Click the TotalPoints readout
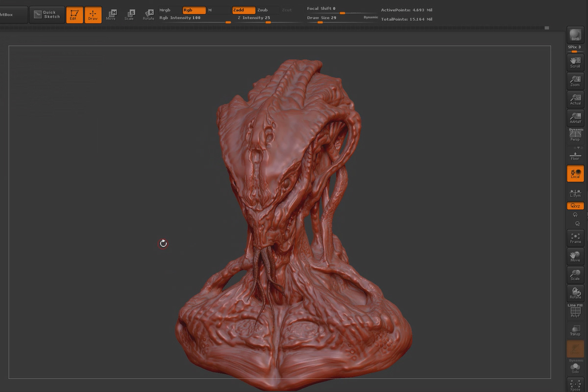588x392 pixels. click(406, 19)
